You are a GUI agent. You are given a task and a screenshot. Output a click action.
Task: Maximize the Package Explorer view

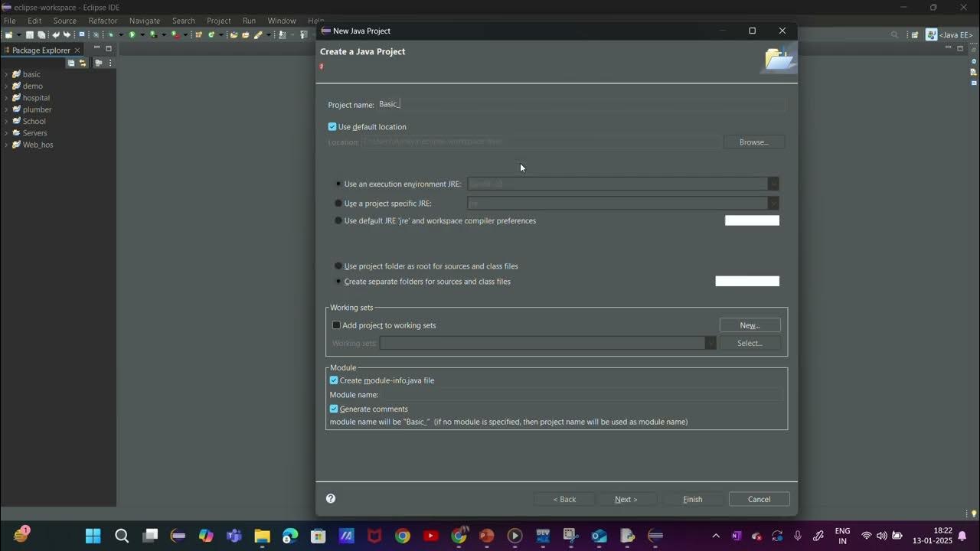coord(108,49)
